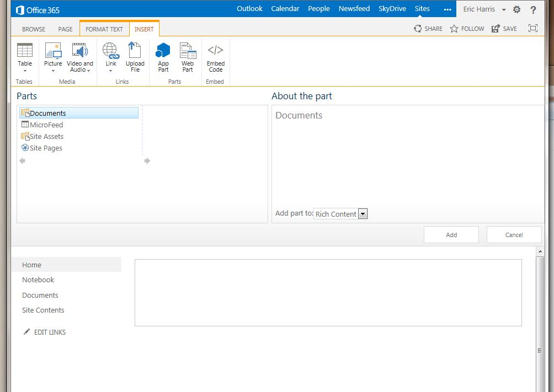Open Sites in top navigation
This screenshot has height=392, width=554.
(x=422, y=9)
